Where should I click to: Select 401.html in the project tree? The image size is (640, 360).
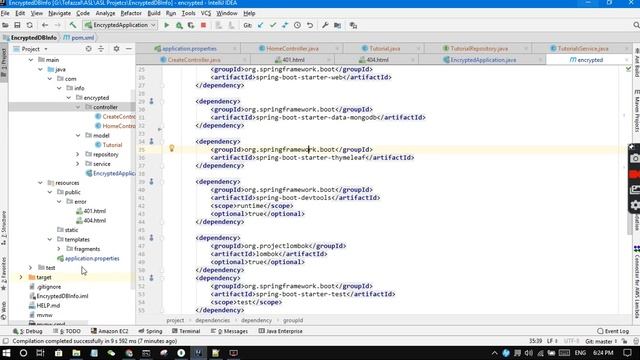[x=95, y=211]
